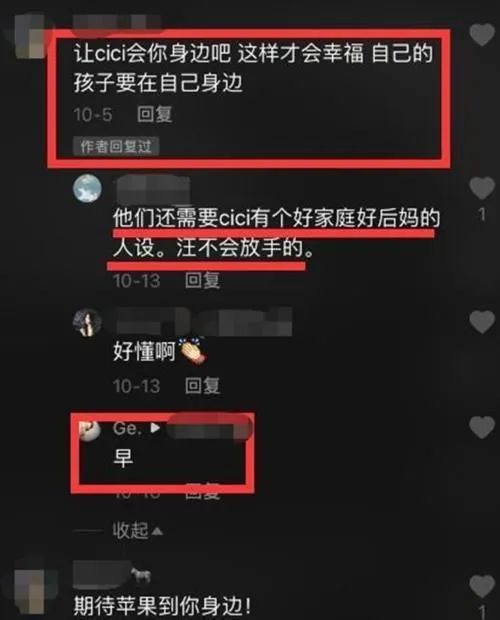Reply to the 好懂啊 comment
Image resolution: width=500 pixels, height=620 pixels.
pos(202,386)
